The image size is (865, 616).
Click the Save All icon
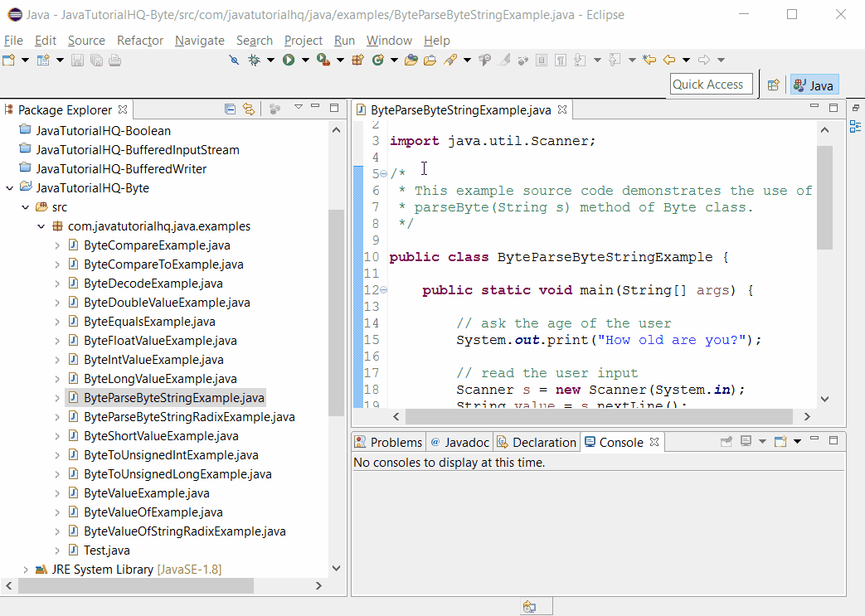tap(97, 59)
